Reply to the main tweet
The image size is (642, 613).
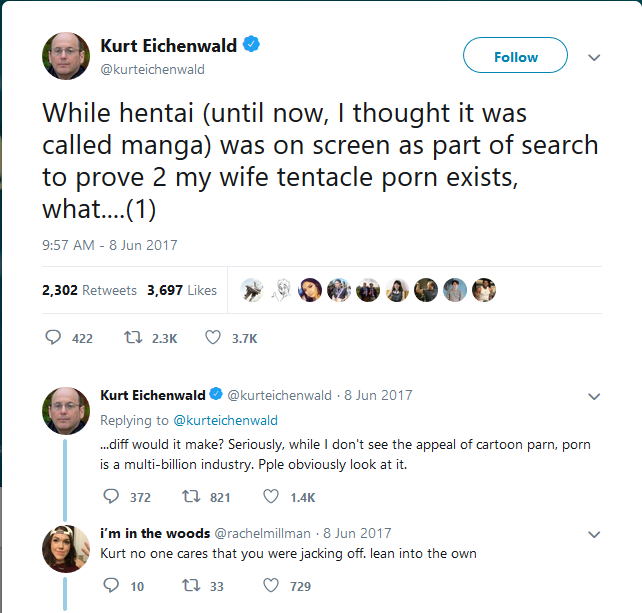point(55,338)
